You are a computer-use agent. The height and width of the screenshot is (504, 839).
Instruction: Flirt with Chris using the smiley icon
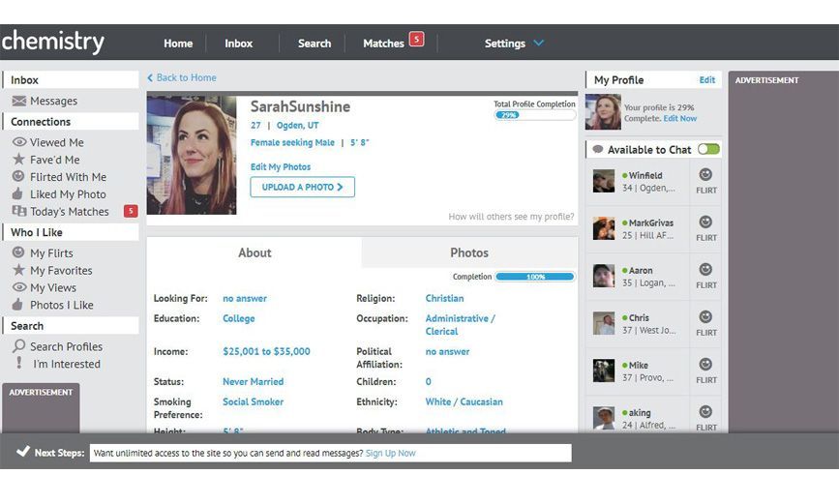pyautogui.click(x=705, y=316)
